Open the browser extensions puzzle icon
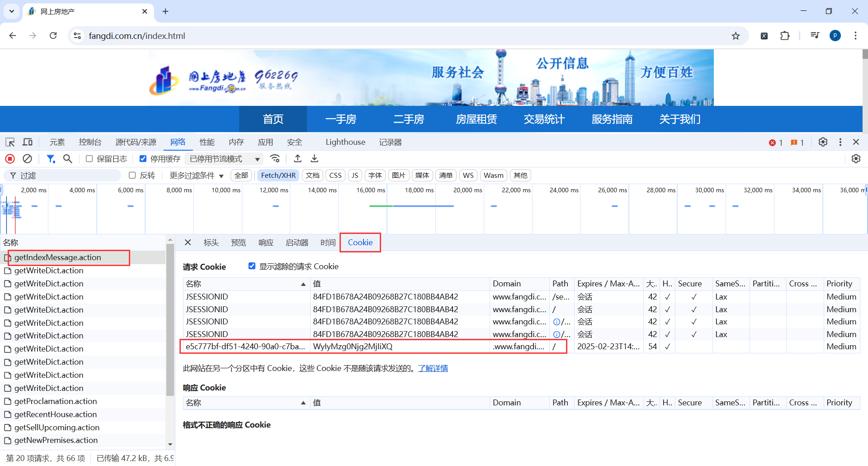 coord(785,36)
